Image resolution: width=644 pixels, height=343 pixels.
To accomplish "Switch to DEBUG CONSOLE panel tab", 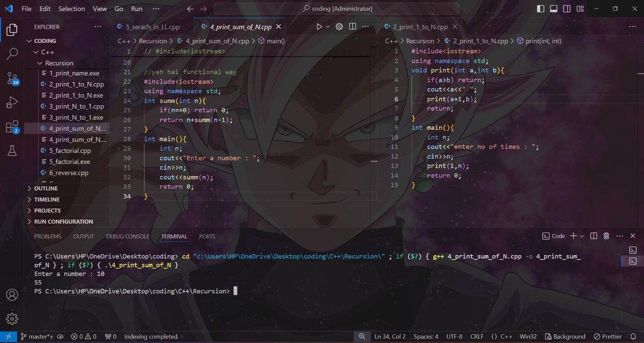I will (x=128, y=236).
